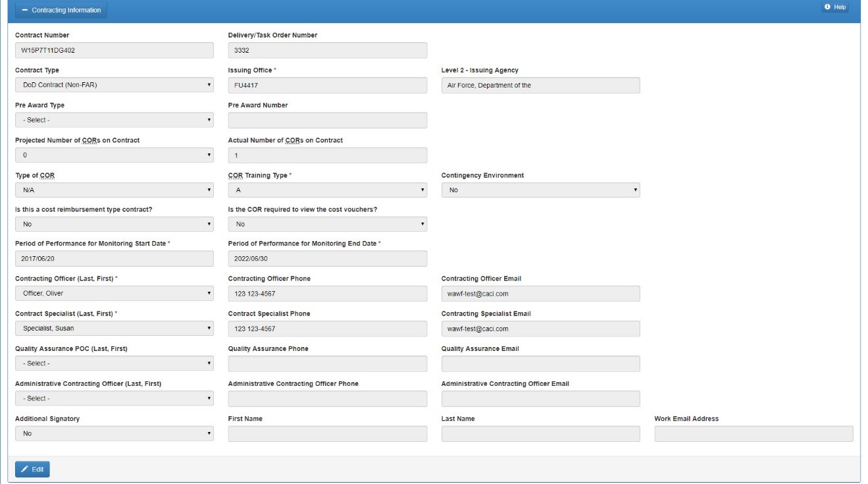Open cost reimbursement type contract dropdown
Image resolution: width=868 pixels, height=484 pixels.
tap(114, 225)
